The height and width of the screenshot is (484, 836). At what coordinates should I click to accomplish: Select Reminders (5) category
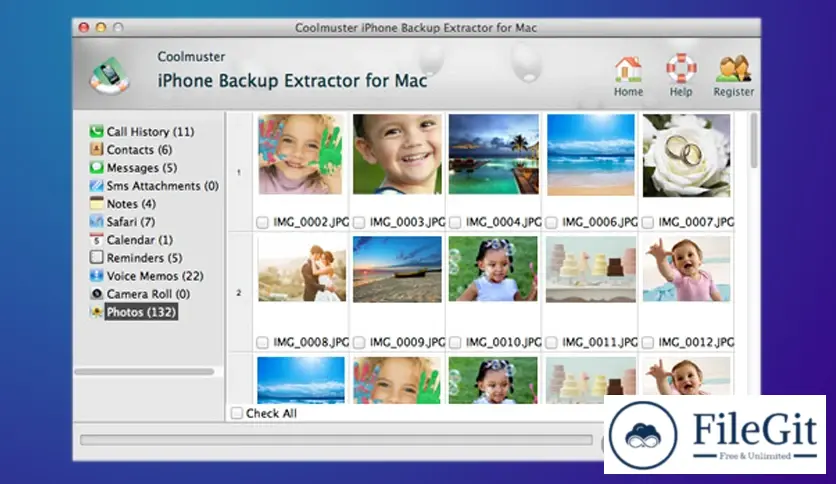[x=144, y=258]
